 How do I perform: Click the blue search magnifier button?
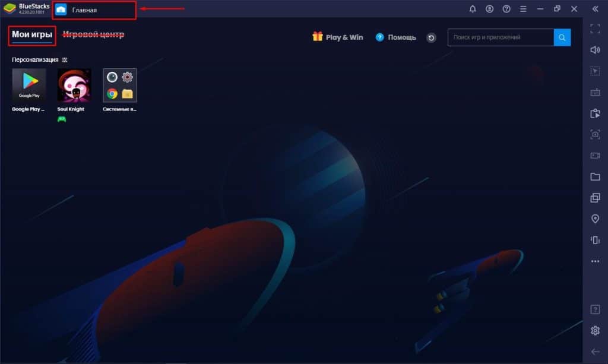[562, 37]
